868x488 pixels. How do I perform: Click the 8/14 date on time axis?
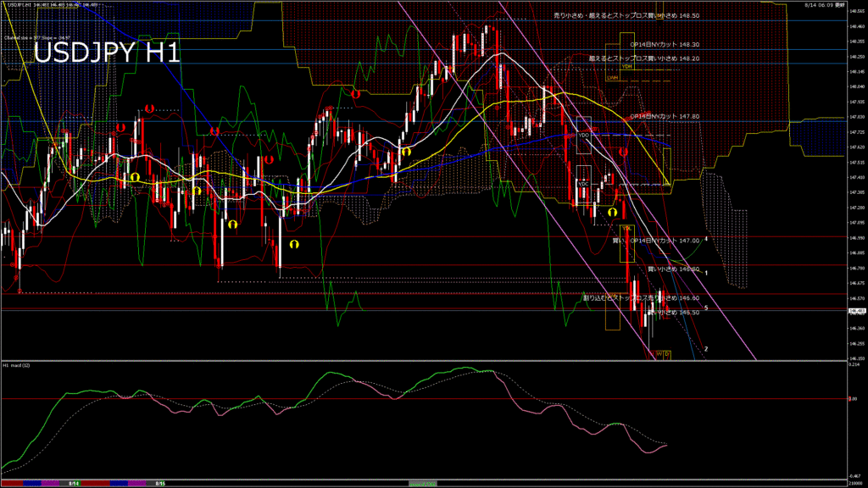pyautogui.click(x=73, y=483)
